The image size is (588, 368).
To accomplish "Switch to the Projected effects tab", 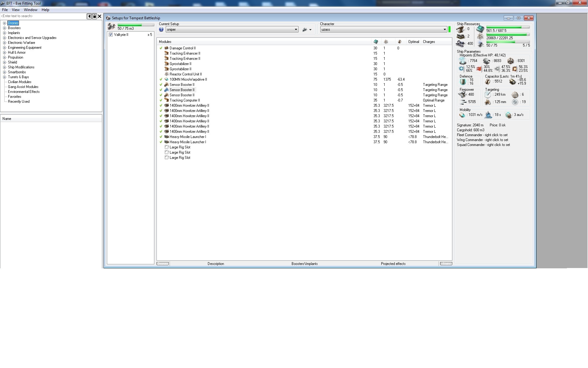I will tap(393, 264).
